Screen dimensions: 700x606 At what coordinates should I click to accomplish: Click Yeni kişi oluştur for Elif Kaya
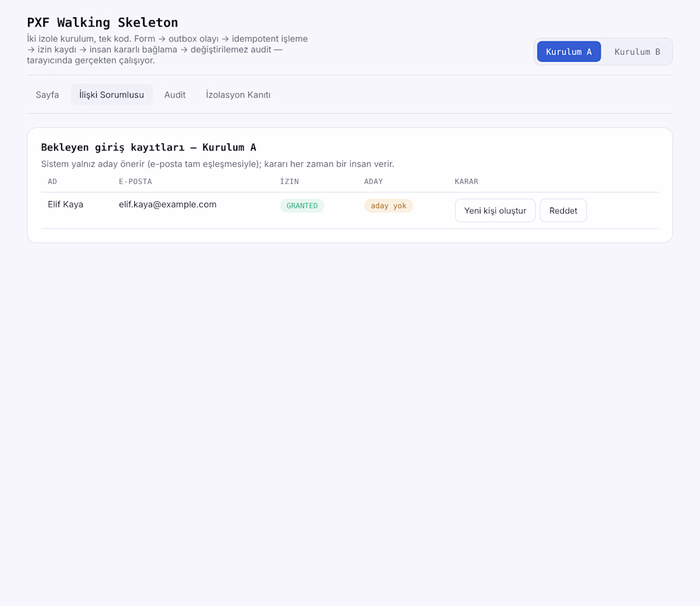[x=495, y=210]
